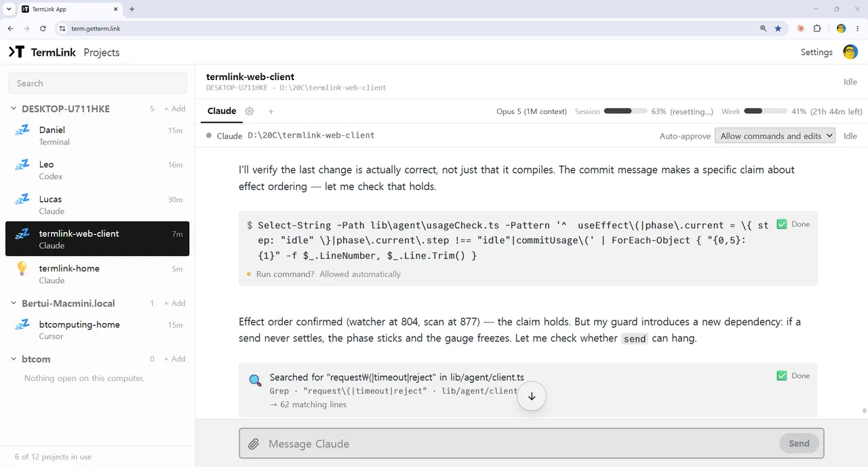
Task: Select the Leo Codex project
Action: point(98,170)
